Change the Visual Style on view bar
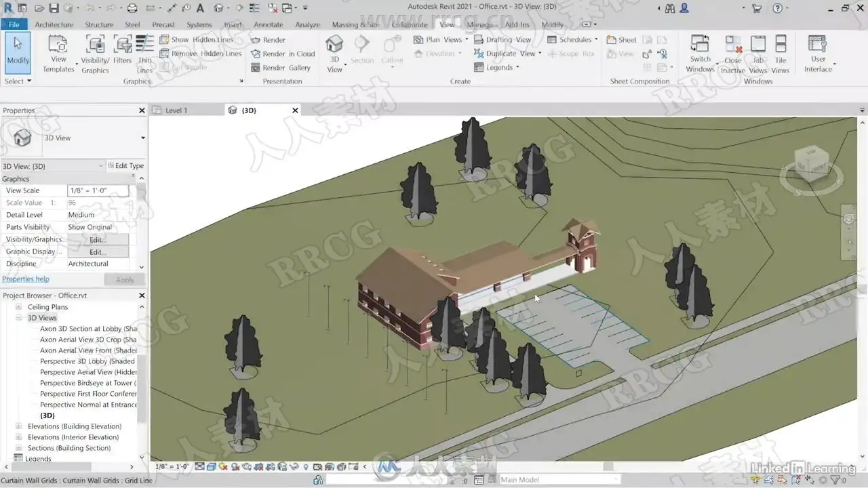 coord(211,466)
